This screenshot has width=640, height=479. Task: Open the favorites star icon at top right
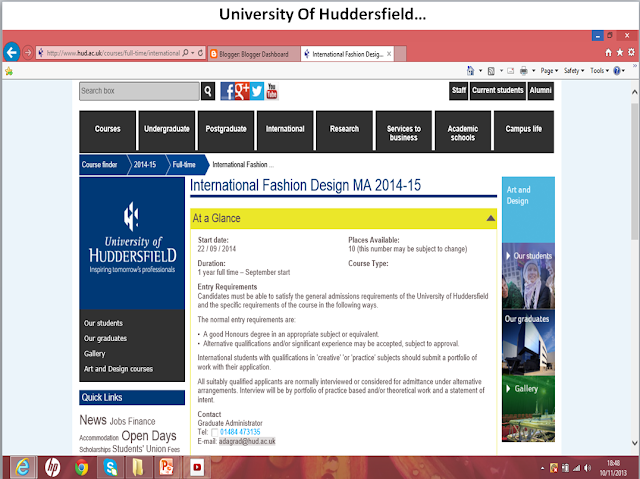[x=620, y=52]
